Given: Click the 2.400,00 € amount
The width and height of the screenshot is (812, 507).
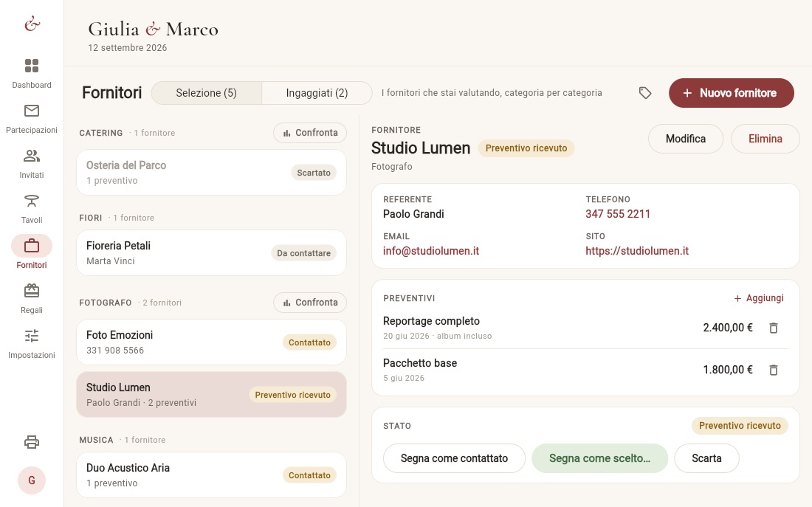Looking at the screenshot, I should (728, 328).
